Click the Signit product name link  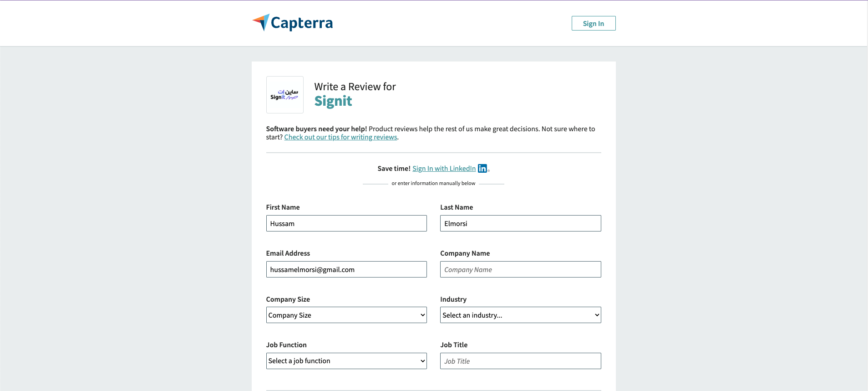(x=333, y=101)
